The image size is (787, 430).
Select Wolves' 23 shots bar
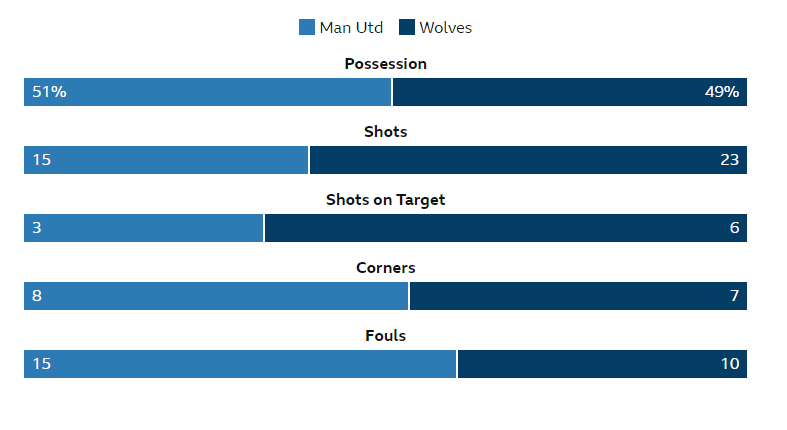528,160
